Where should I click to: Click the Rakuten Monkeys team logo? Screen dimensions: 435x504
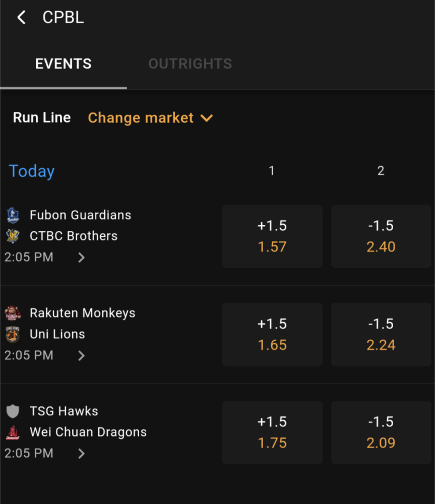13,313
